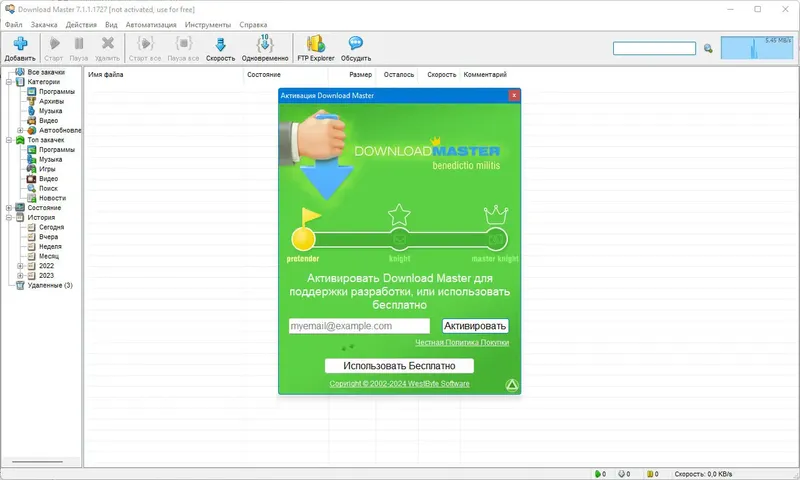Expand the Автообновление node
The height and width of the screenshot is (480, 800).
[20, 130]
